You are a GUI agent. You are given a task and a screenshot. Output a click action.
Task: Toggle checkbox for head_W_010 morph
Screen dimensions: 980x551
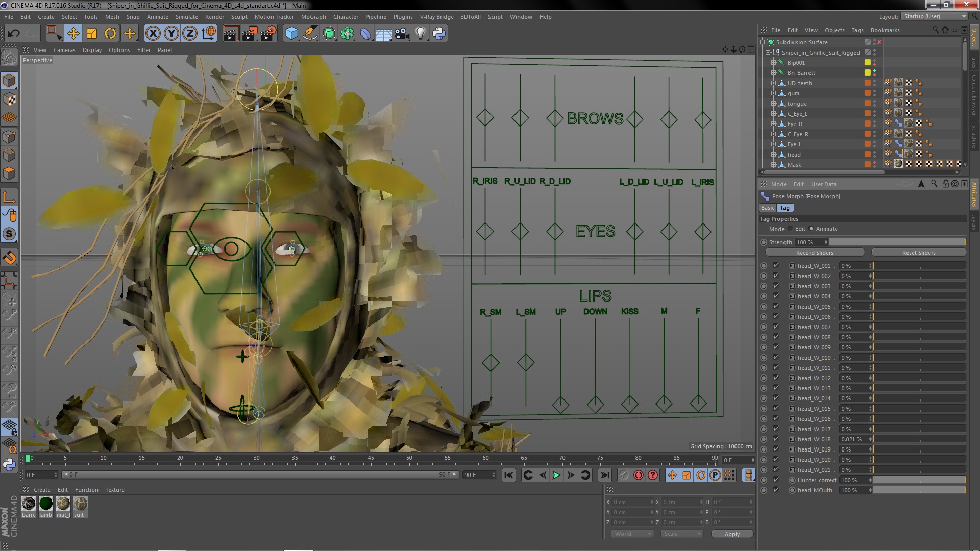pyautogui.click(x=776, y=357)
